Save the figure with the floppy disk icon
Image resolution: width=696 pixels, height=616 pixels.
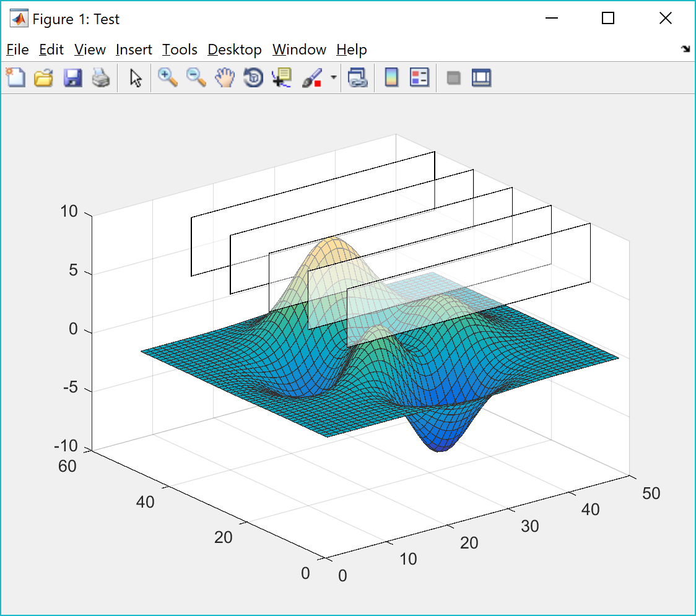point(72,78)
